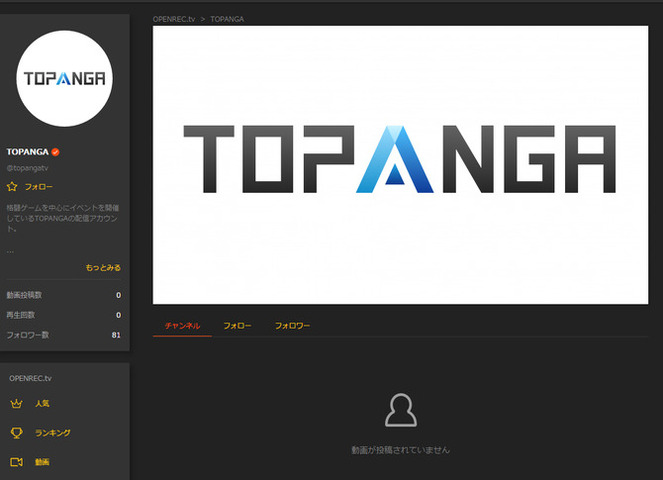Click the trophy icon for ランキング
Viewport: 663px width, 480px height.
16,433
